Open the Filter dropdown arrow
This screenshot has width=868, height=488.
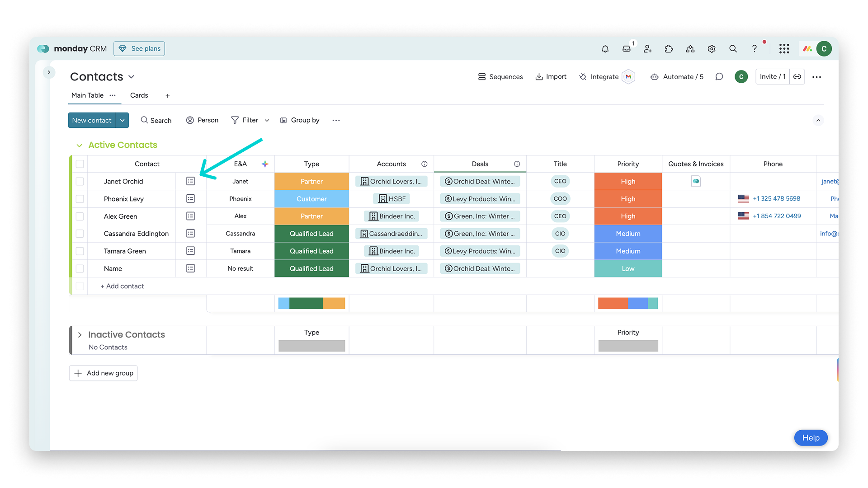click(x=267, y=120)
